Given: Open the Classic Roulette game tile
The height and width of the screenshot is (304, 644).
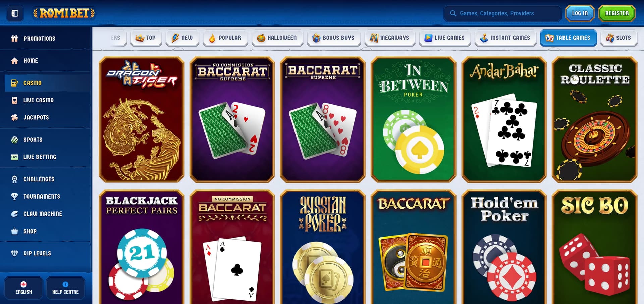Looking at the screenshot, I should 594,119.
